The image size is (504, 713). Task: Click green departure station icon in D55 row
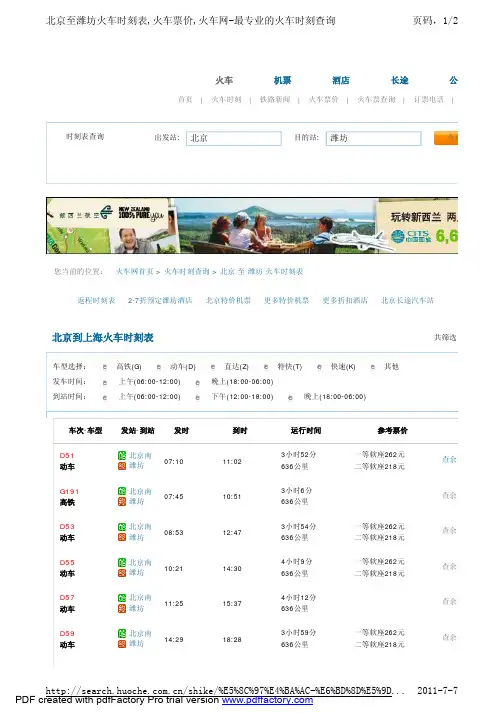pos(122,562)
